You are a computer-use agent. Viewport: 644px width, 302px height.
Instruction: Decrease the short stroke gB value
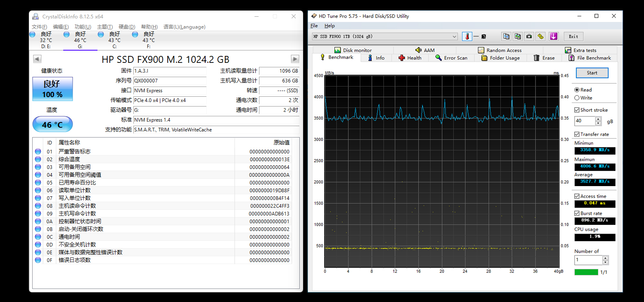point(598,123)
